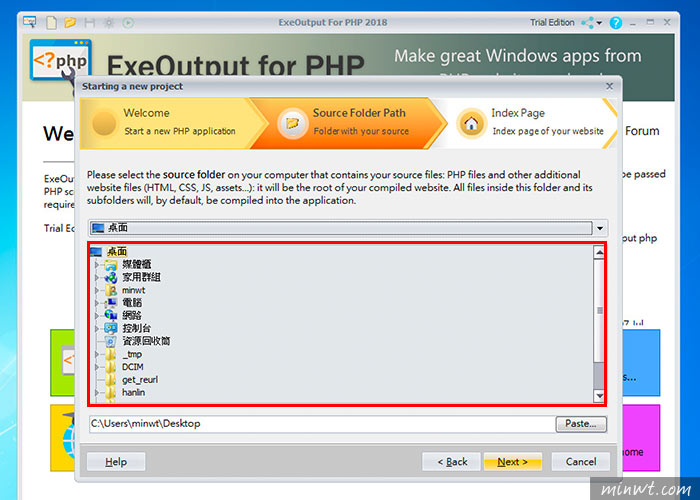Click the Next > button

tap(512, 462)
